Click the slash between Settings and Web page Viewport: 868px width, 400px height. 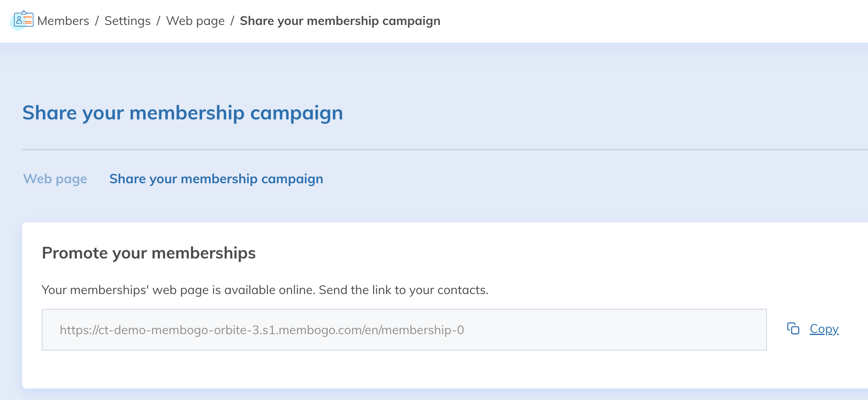(158, 21)
